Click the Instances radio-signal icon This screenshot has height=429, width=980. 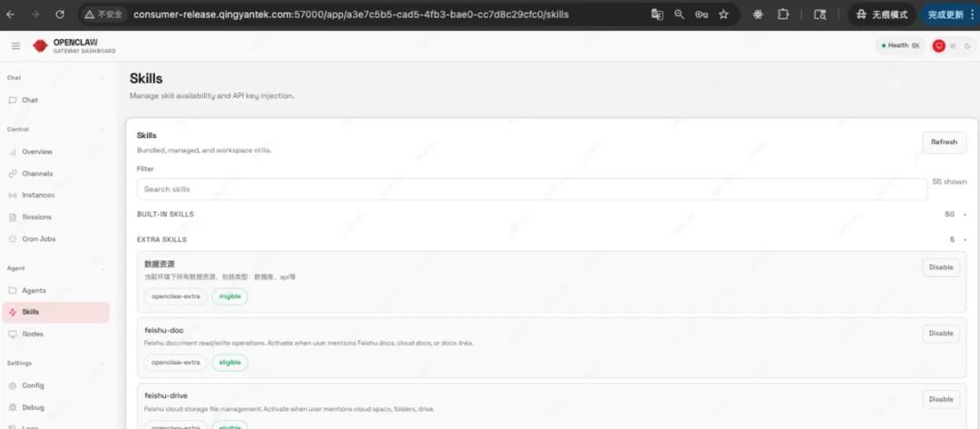(x=13, y=195)
